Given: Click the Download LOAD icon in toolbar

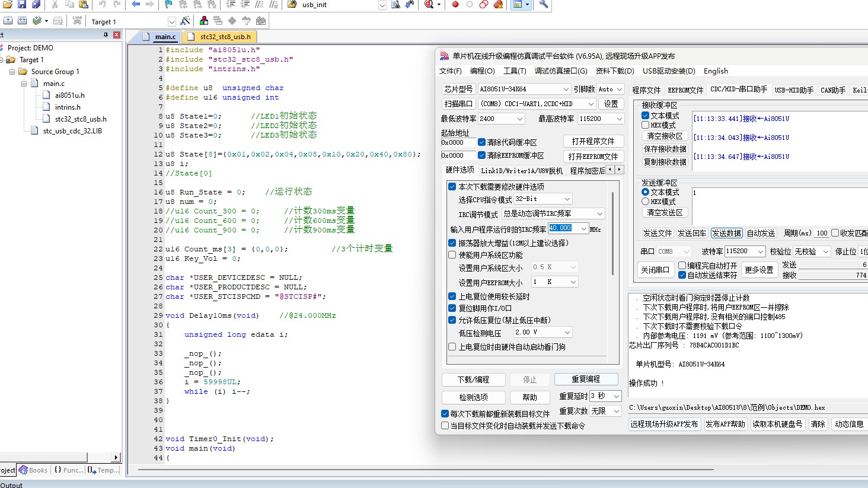Looking at the screenshot, I should tap(77, 21).
